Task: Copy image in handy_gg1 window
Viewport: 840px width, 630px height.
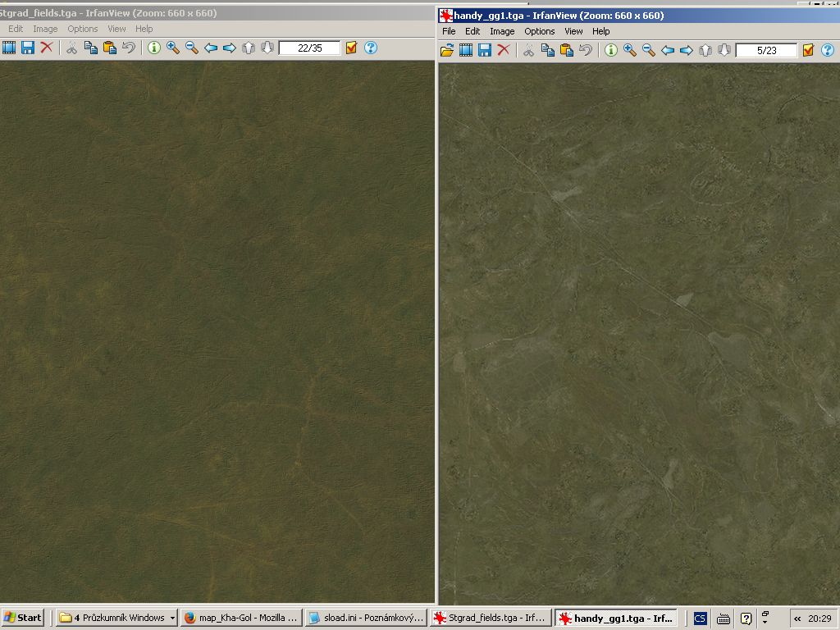Action: (x=547, y=50)
